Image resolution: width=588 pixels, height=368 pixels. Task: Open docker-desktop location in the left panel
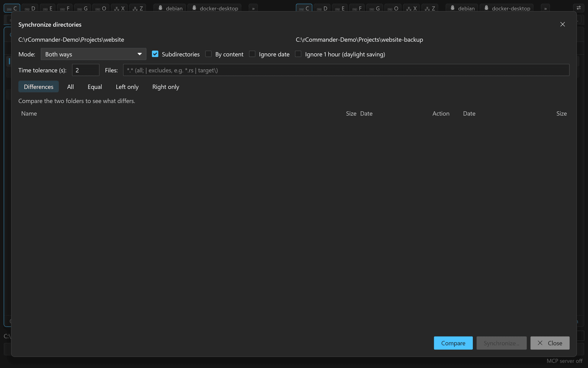pyautogui.click(x=215, y=8)
